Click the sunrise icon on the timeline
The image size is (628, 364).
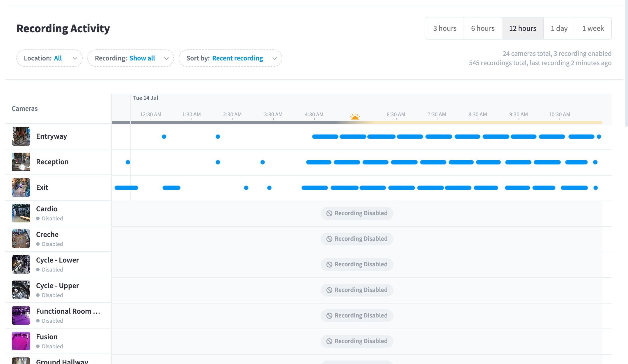click(x=355, y=117)
